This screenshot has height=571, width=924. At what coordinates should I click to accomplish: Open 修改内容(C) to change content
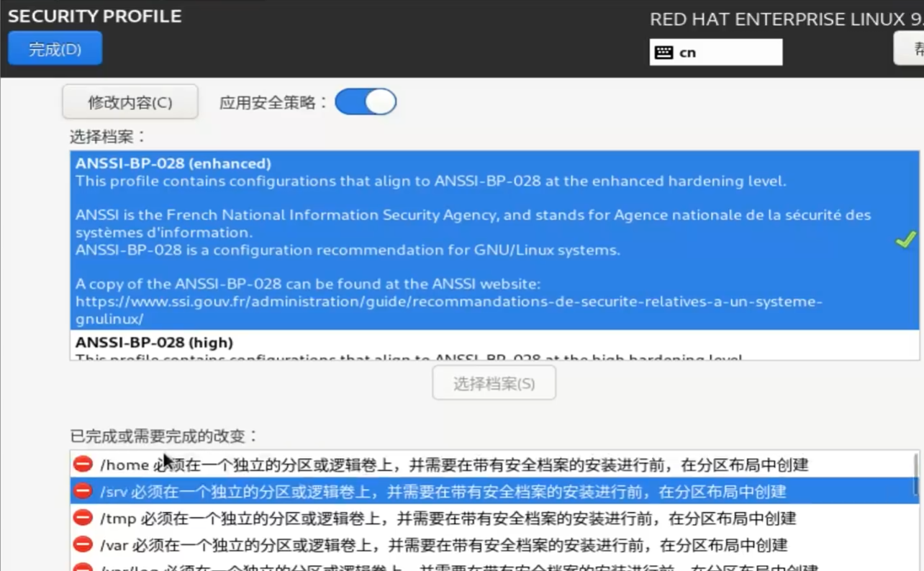tap(130, 102)
